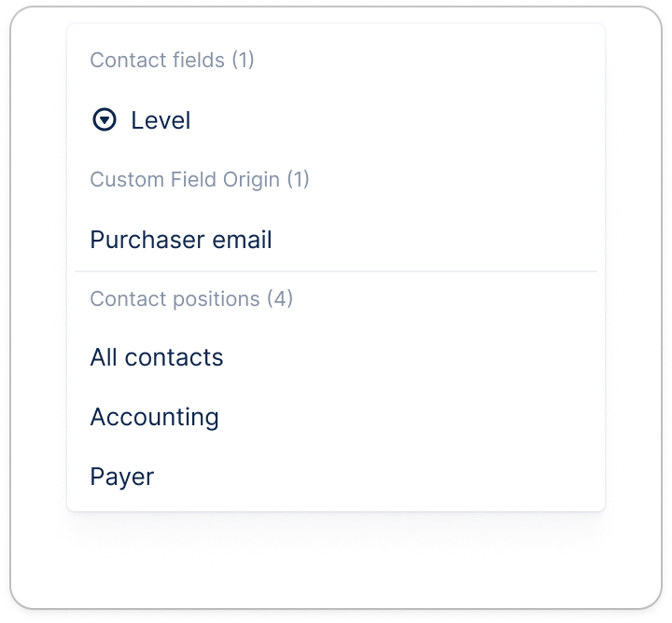Viewport: 672px width, 623px height.
Task: Click the (1) count next to Custom Field Origin
Action: (298, 179)
